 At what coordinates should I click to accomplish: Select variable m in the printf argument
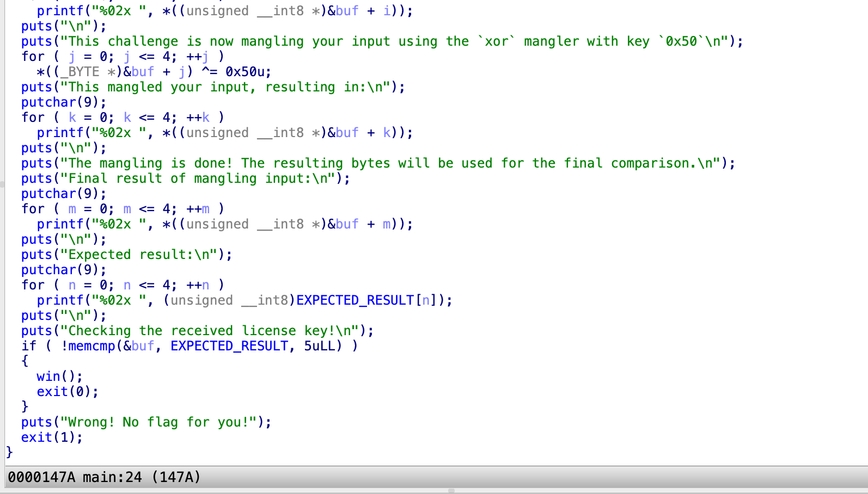(386, 224)
